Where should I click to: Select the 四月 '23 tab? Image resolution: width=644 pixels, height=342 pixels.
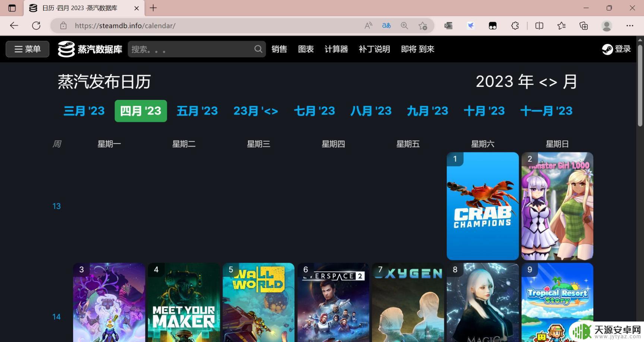pyautogui.click(x=141, y=111)
